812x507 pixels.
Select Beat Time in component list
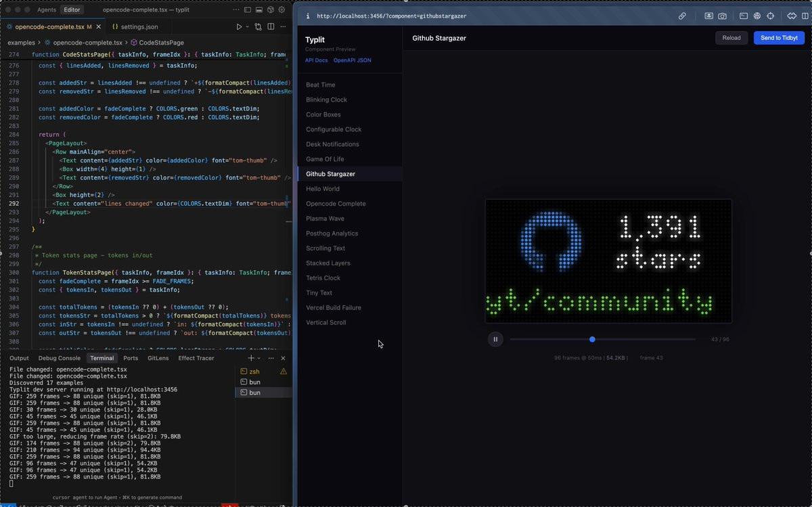pos(351,85)
